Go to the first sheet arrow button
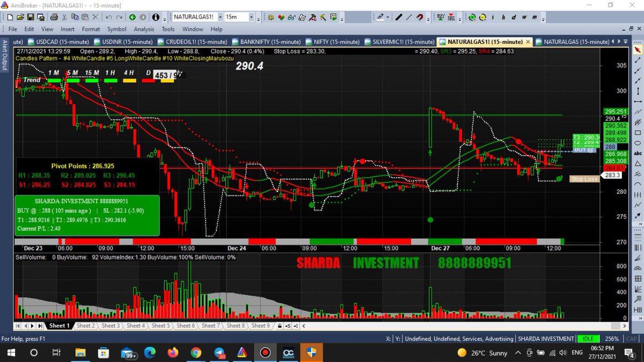 18,325
